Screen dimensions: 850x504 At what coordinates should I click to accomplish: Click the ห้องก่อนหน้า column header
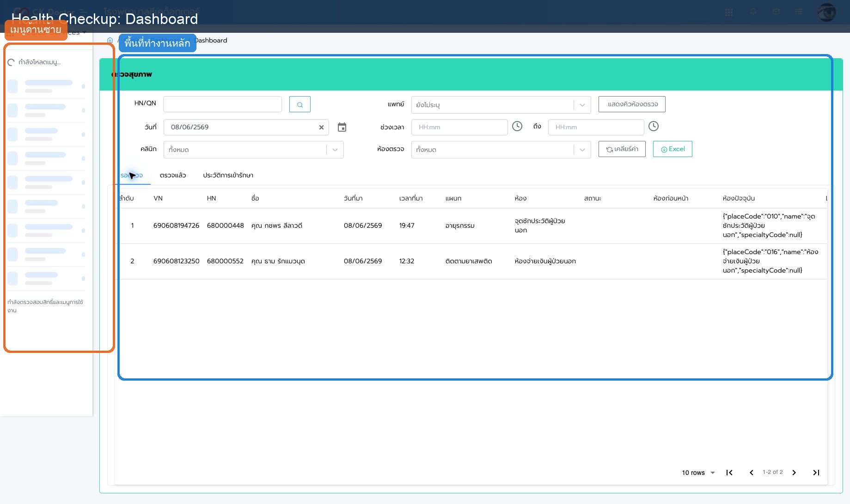[671, 198]
